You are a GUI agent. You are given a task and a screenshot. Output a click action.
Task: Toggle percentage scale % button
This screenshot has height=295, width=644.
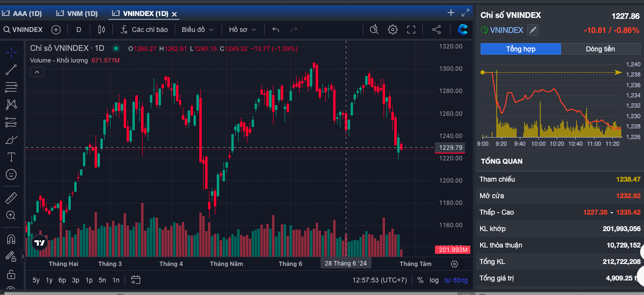420,280
